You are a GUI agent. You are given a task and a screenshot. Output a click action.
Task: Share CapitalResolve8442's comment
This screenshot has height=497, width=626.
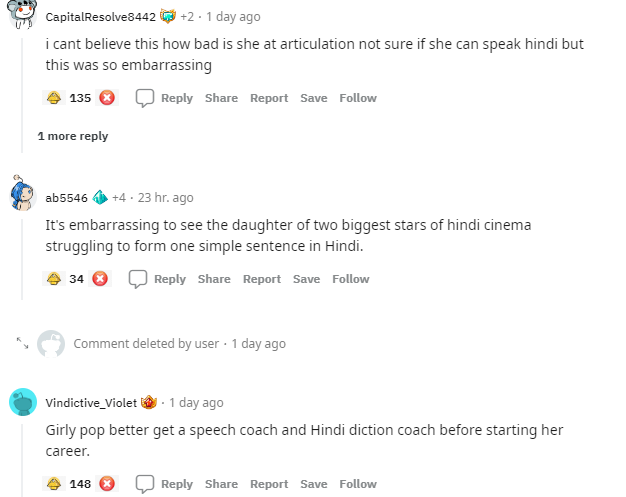(221, 98)
